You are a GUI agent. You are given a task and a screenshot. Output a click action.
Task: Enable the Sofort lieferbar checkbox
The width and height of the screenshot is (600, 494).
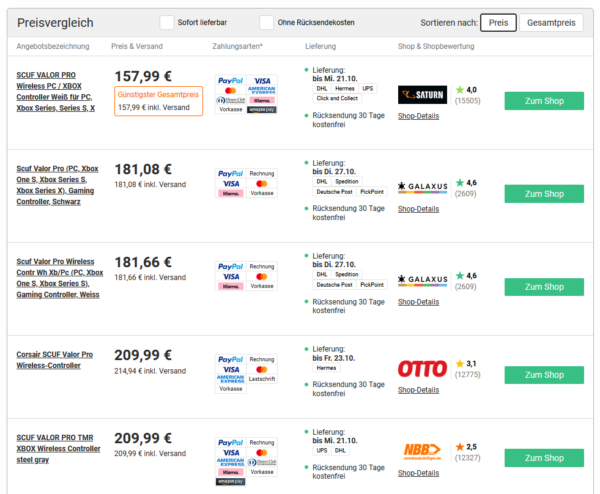click(x=167, y=23)
